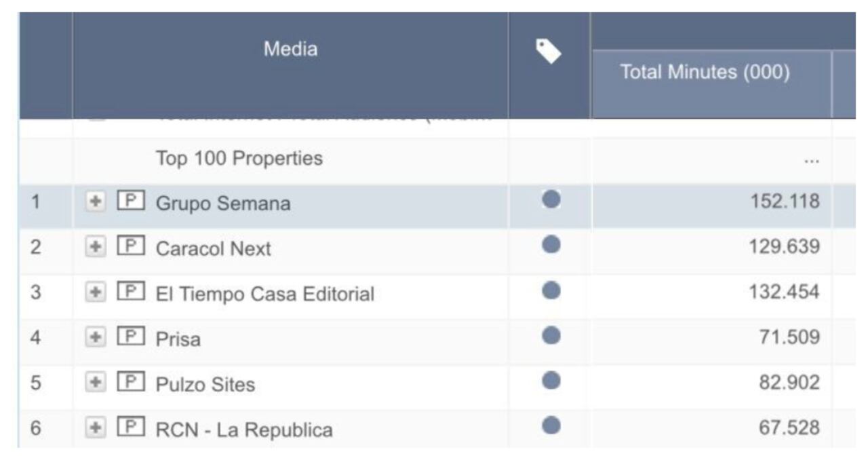Click the P icon beside Pulzo Sites
This screenshot has height=460, width=868.
point(131,383)
